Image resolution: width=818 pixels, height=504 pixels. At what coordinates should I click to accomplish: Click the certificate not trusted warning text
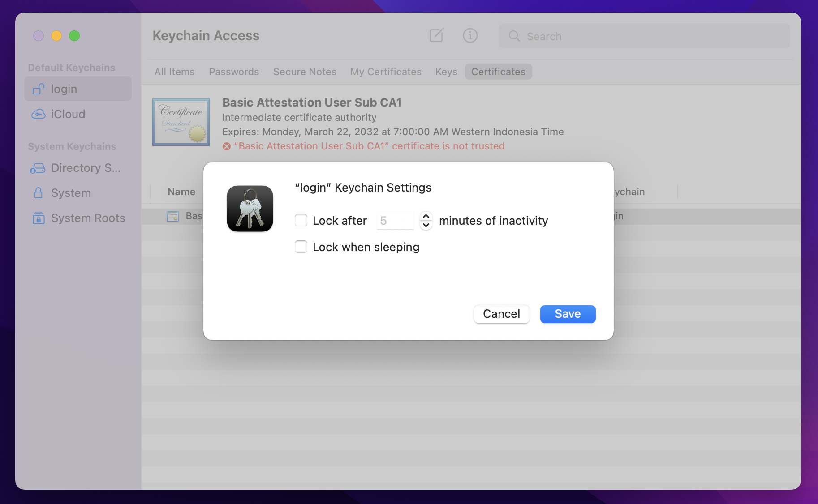coord(370,146)
